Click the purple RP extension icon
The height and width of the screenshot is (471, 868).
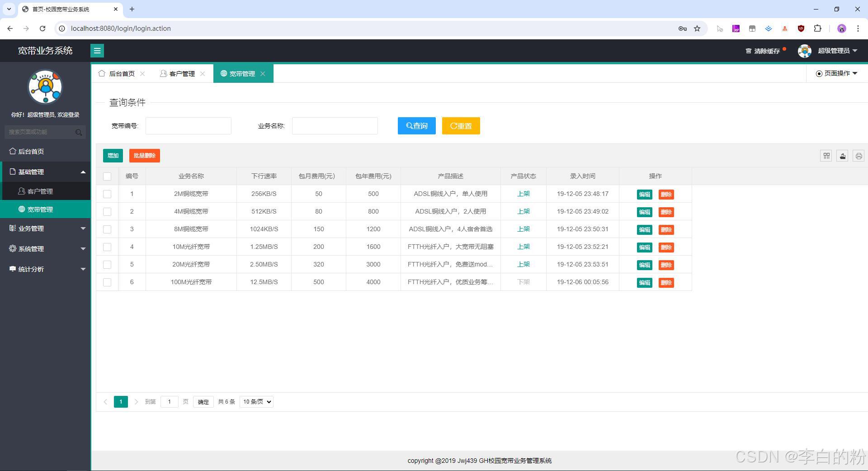736,29
